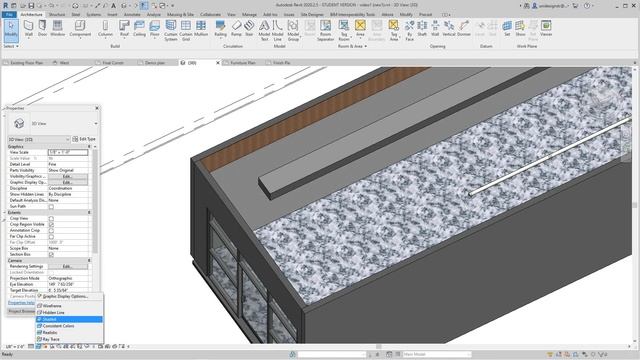Enable the Crop View checkbox
The image size is (640, 360).
(51, 218)
